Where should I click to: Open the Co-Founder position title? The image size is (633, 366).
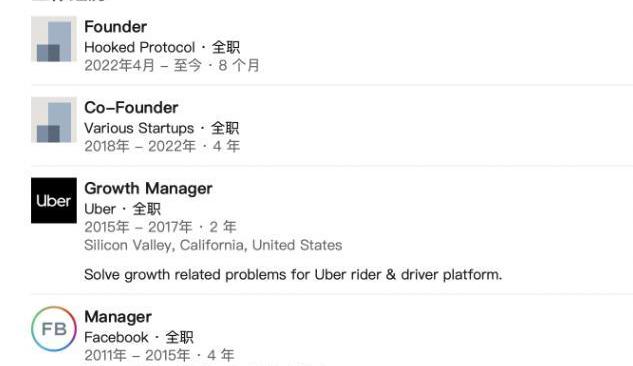coord(131,108)
